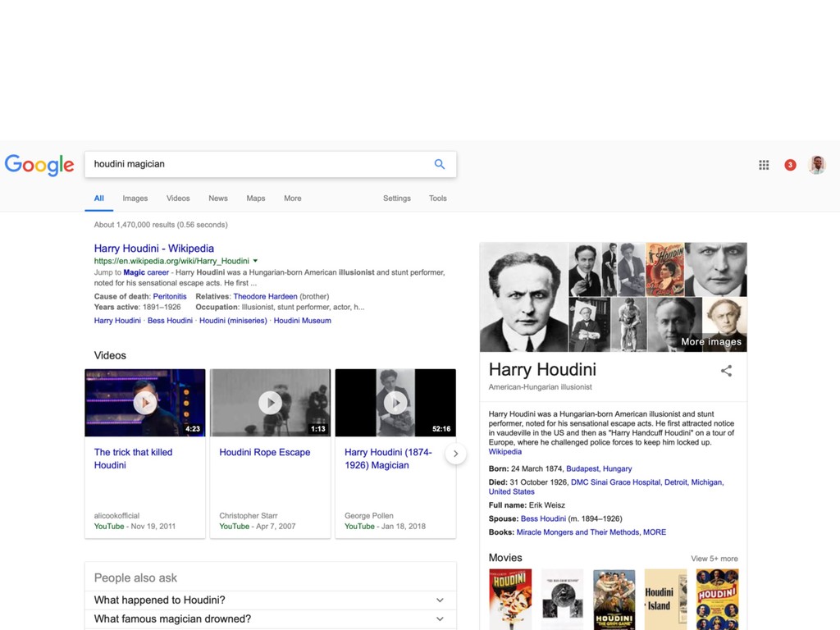840x630 pixels.
Task: Switch to the Maps tab
Action: tap(256, 199)
